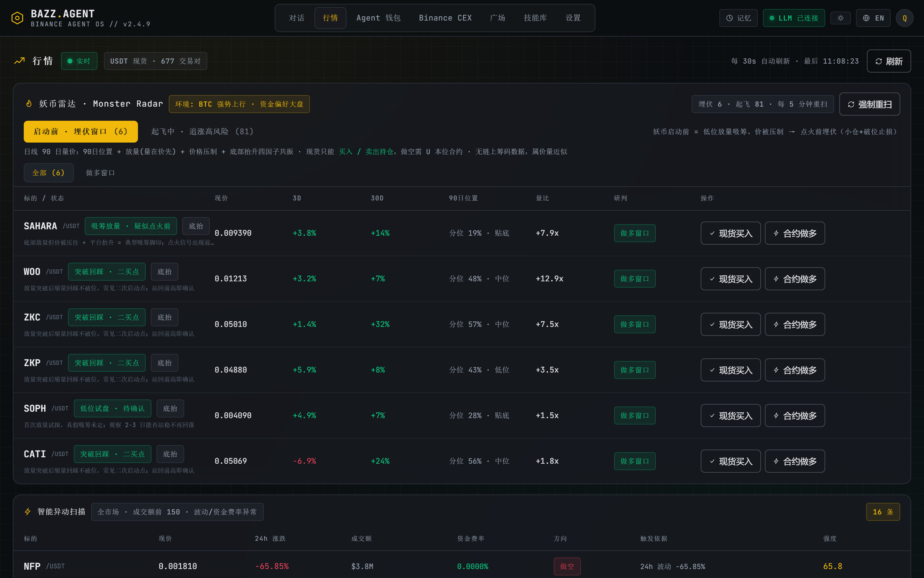
Task: Click the 环境: BTC 强势上行 badge
Action: (239, 104)
